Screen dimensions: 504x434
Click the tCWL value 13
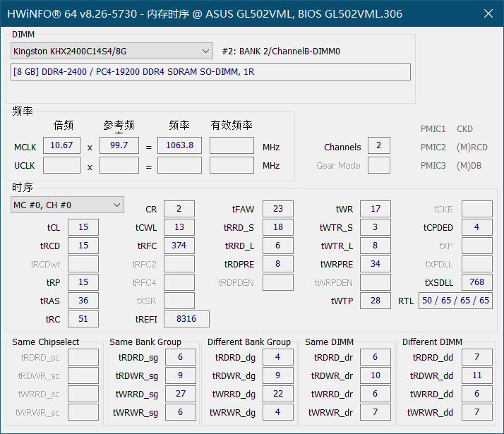(x=179, y=227)
